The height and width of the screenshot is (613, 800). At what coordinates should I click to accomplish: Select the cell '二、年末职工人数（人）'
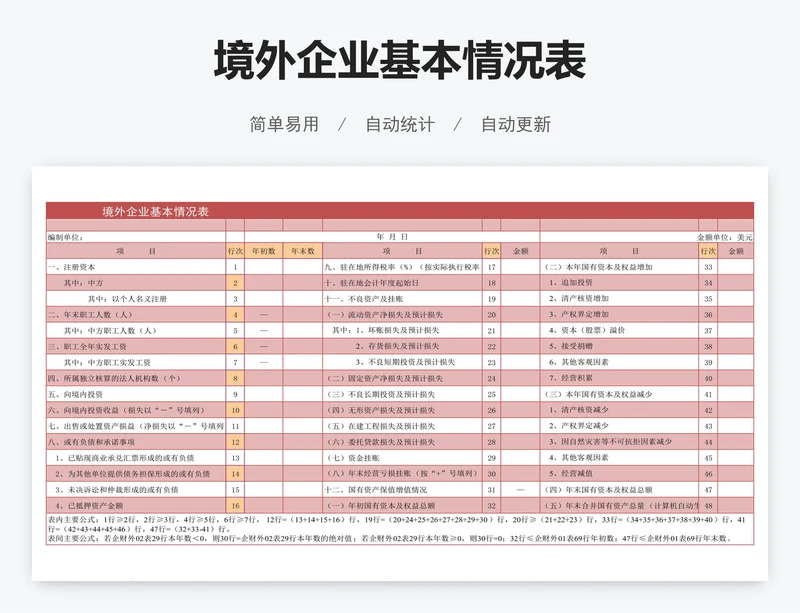(x=136, y=314)
